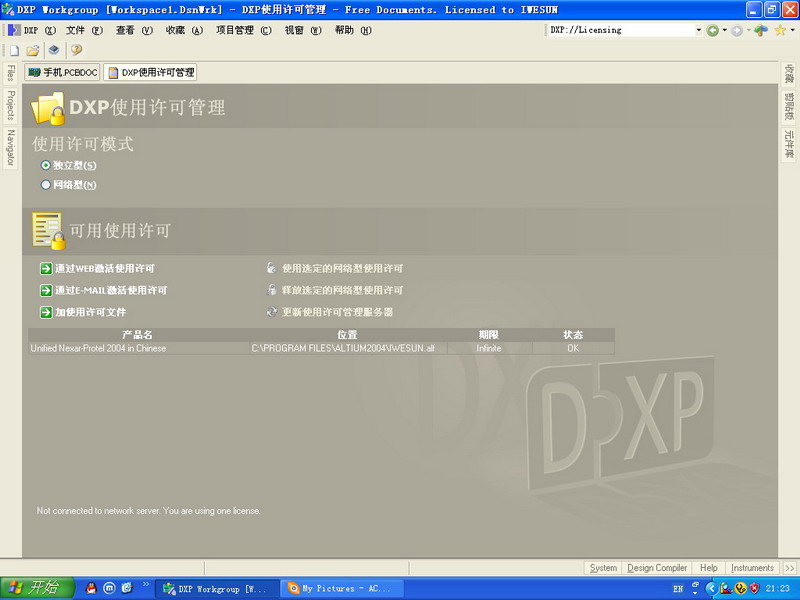The height and width of the screenshot is (600, 800).
Task: Click the refresh icon beside 更新使用许可管理服务器
Action: [272, 312]
